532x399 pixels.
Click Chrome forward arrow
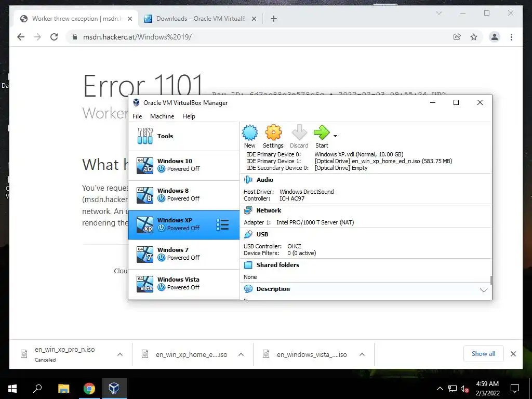37,37
